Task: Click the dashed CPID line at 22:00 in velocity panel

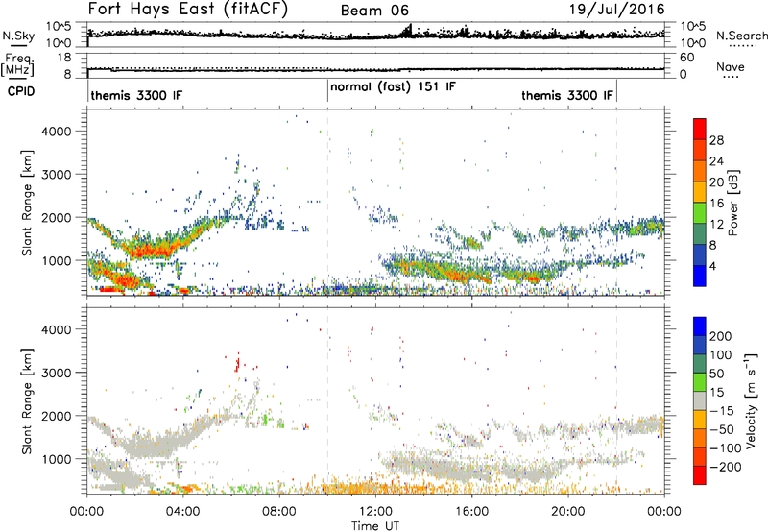Action: point(616,399)
